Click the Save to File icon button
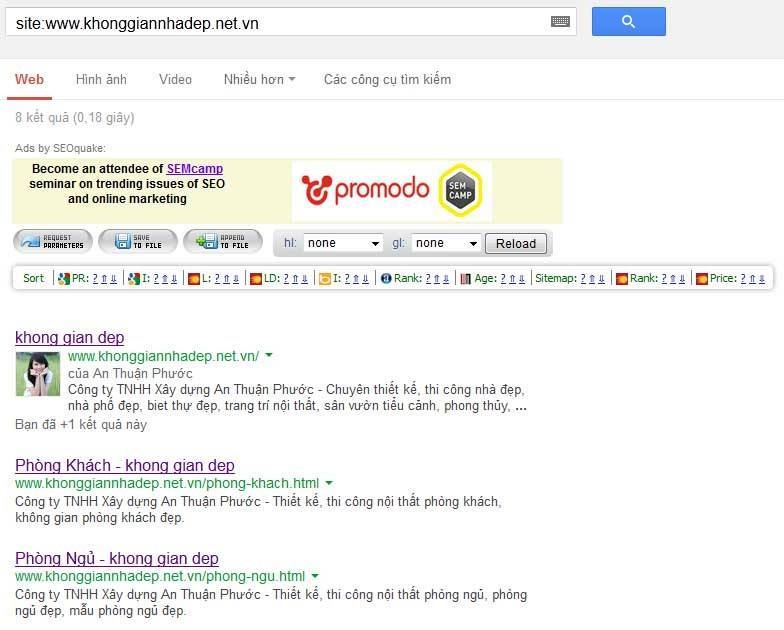The height and width of the screenshot is (630, 784). point(138,242)
